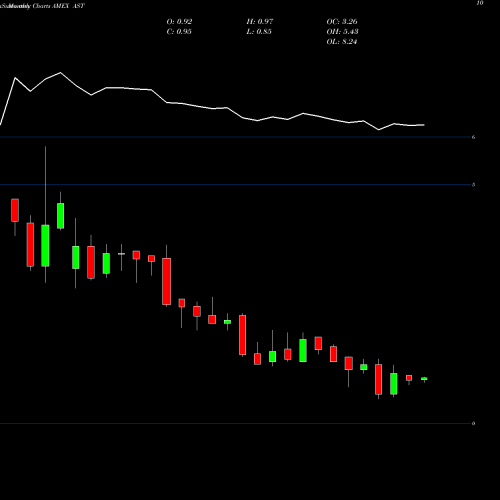The width and height of the screenshot is (500, 500).
Task: Click the '5' price axis label
Action: pos(473,185)
